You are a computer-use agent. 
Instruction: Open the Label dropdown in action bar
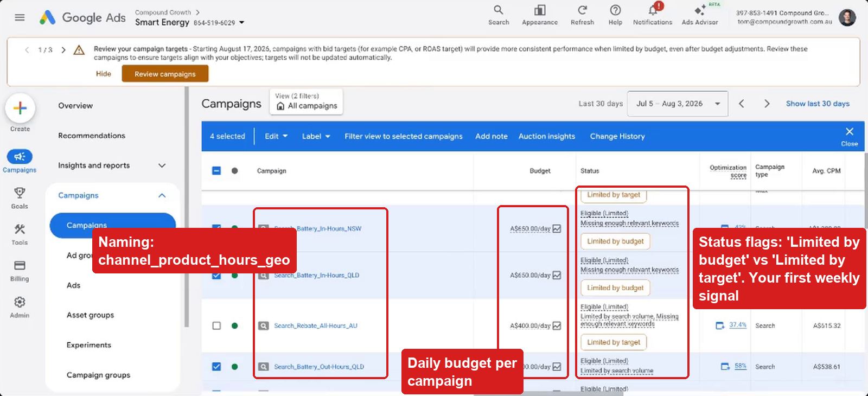(x=316, y=136)
